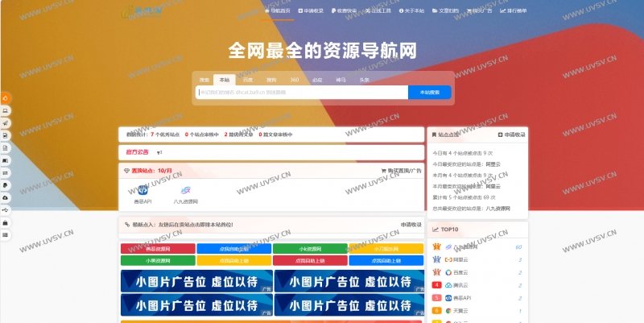
Task: Open 购买置顶/广告 link in pinned sites panel
Action: pos(401,171)
